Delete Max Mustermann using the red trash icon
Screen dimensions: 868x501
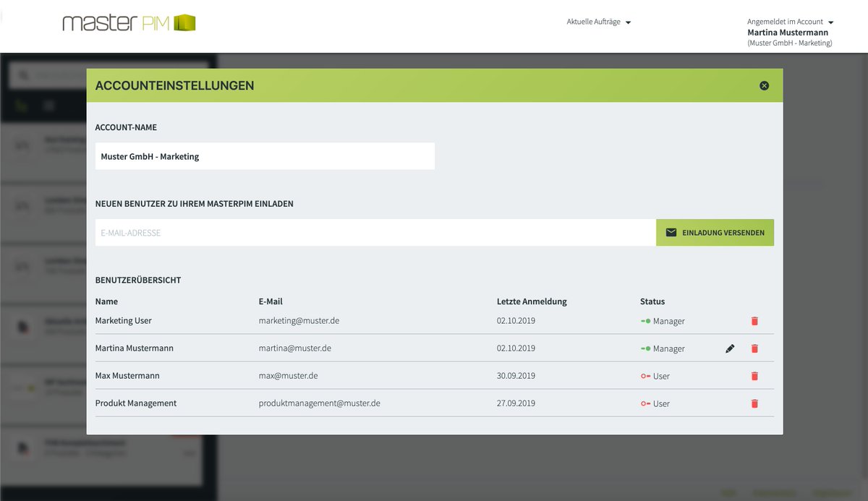tap(754, 375)
